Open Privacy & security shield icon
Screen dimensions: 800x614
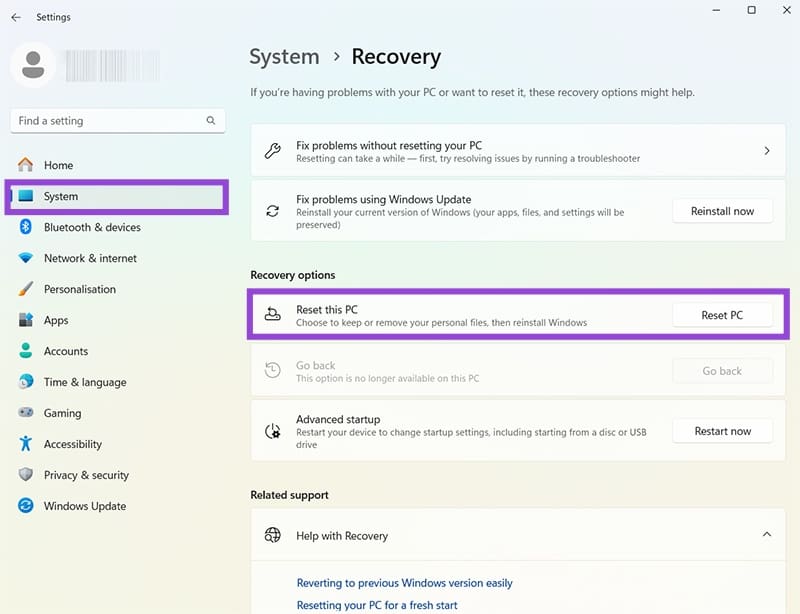click(26, 475)
